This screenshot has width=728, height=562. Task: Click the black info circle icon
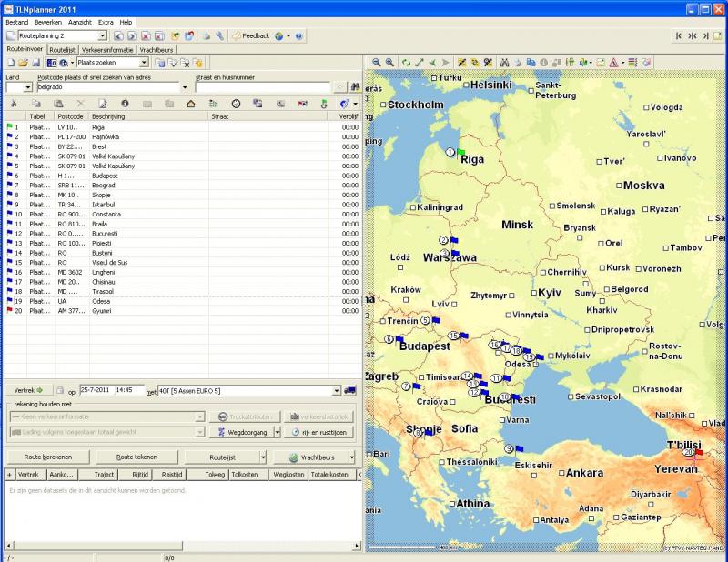(125, 104)
